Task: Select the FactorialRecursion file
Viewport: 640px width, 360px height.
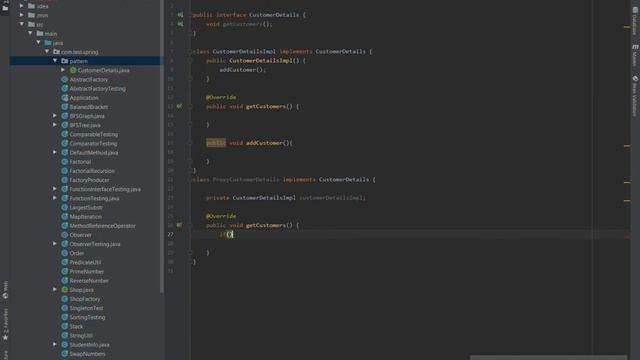Action: (x=92, y=171)
